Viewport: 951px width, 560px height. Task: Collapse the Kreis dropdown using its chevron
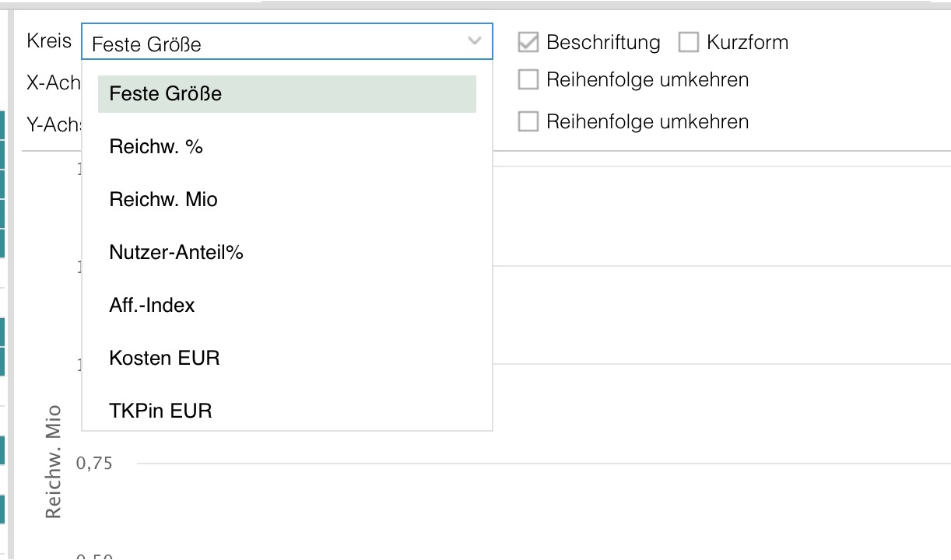point(473,41)
